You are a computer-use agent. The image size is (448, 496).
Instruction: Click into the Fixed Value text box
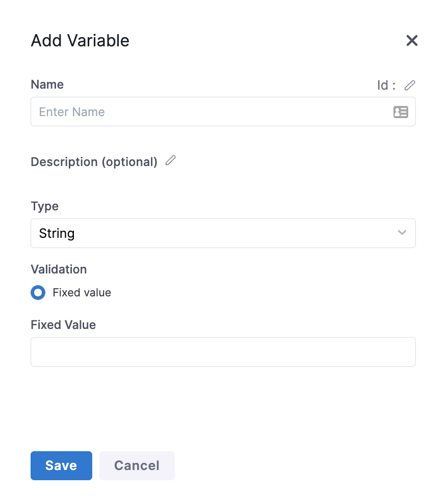[223, 352]
